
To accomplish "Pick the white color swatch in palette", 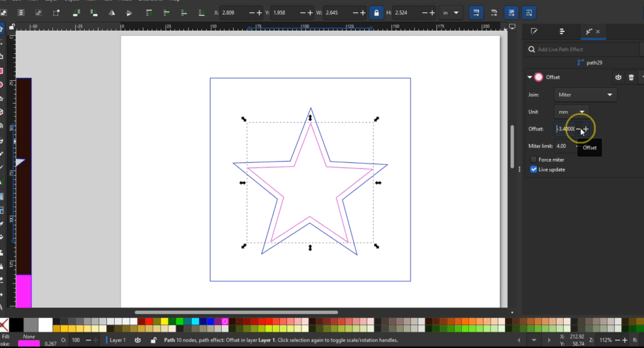I will (45, 324).
